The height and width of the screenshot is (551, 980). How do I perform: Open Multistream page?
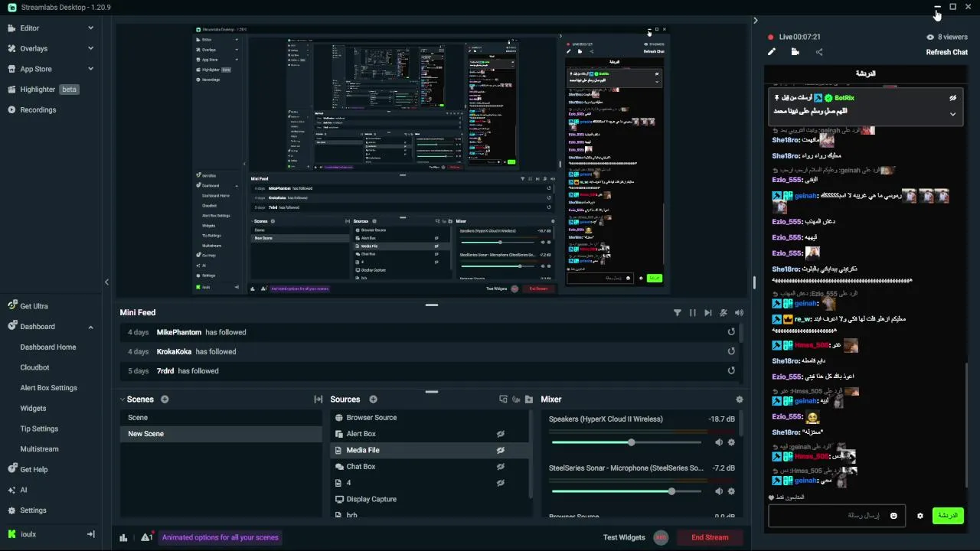(x=39, y=449)
